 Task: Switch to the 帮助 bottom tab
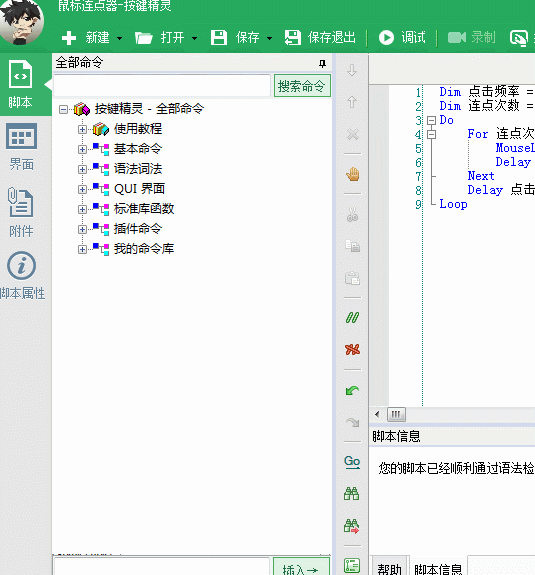coord(389,568)
